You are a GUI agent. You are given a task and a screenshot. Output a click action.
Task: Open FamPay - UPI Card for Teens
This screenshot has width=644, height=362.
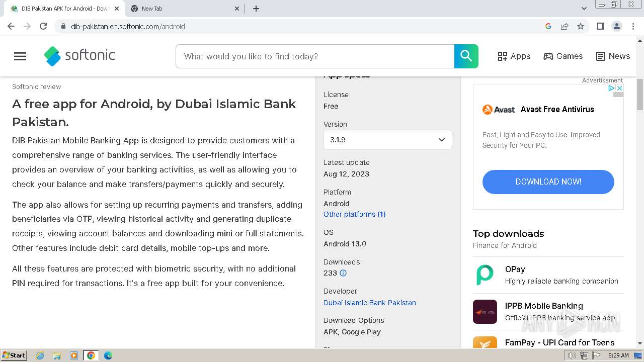[x=559, y=342]
